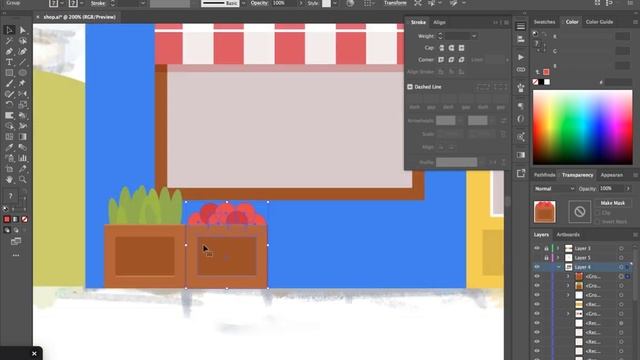Open the stroke Weight dropdown
This screenshot has width=640, height=360.
(473, 36)
